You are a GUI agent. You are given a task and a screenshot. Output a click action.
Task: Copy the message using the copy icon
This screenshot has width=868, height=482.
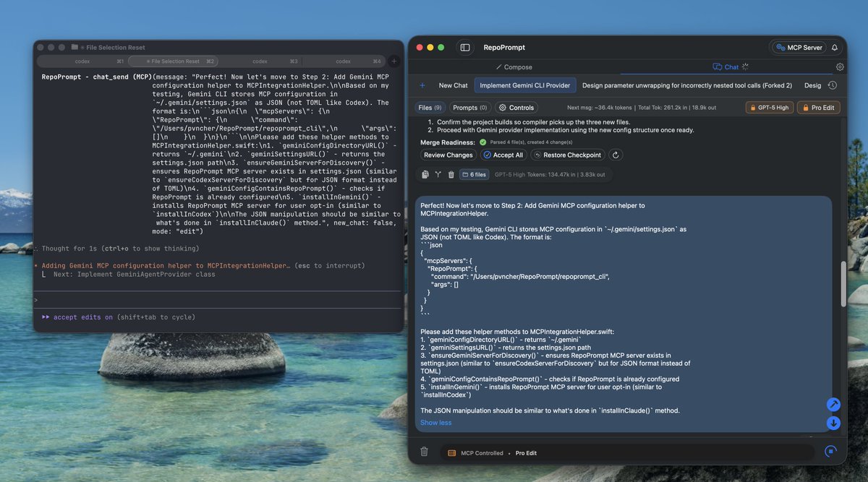click(x=425, y=174)
